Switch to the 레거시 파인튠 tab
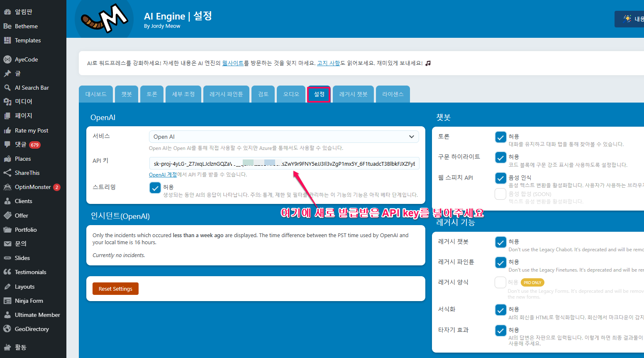The height and width of the screenshot is (358, 644). tap(226, 94)
